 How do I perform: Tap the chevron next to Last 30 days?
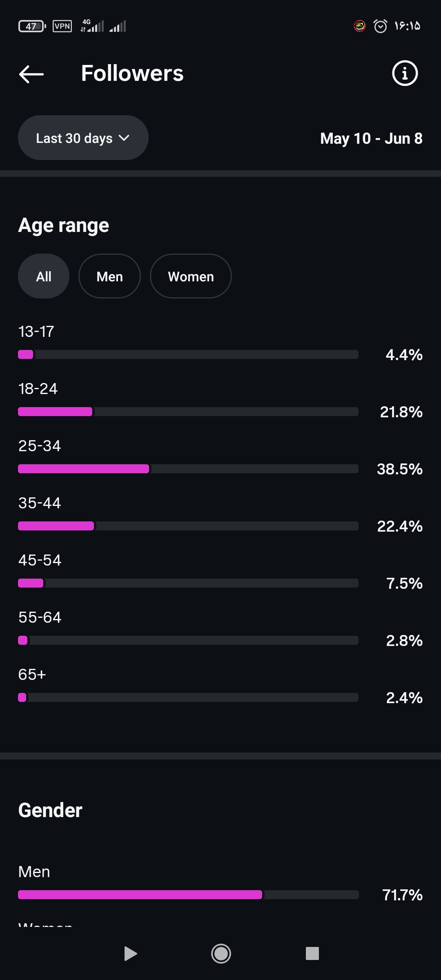124,138
